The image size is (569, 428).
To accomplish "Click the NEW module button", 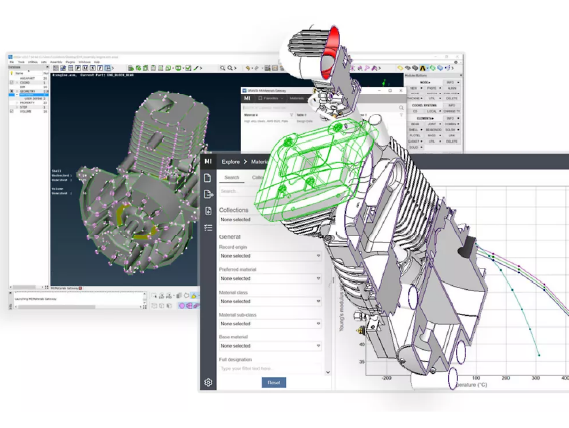I will tap(415, 88).
